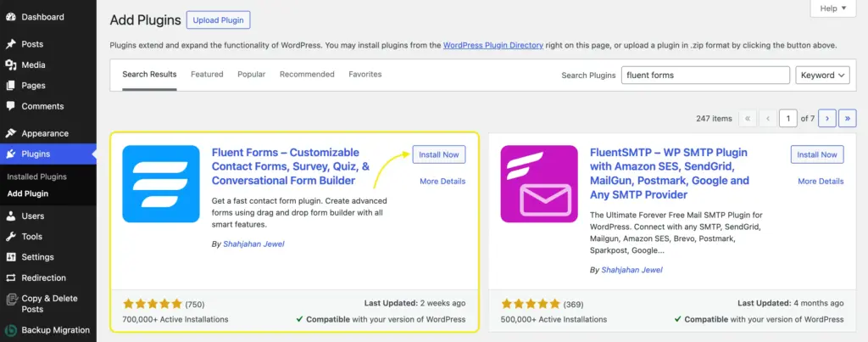
Task: Click the '247 items' count text
Action: coord(714,119)
